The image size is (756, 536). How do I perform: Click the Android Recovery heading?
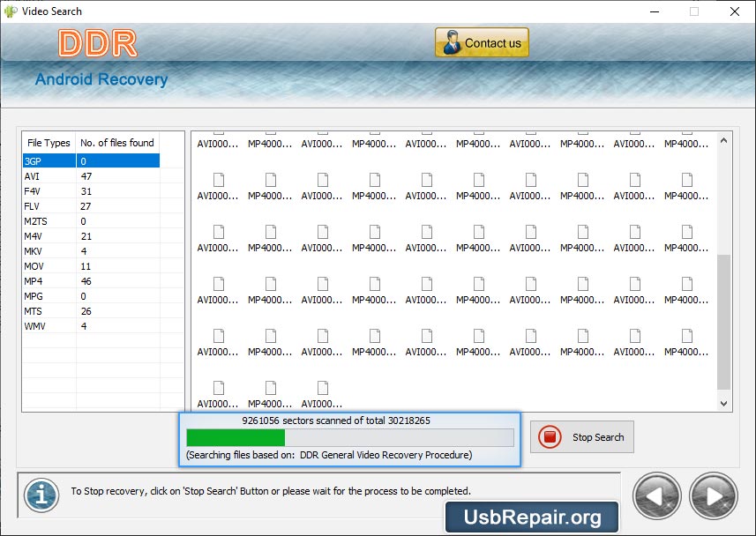click(x=101, y=79)
